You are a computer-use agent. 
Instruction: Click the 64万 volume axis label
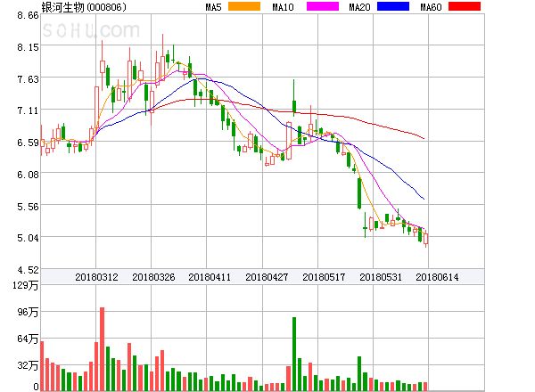pos(28,339)
